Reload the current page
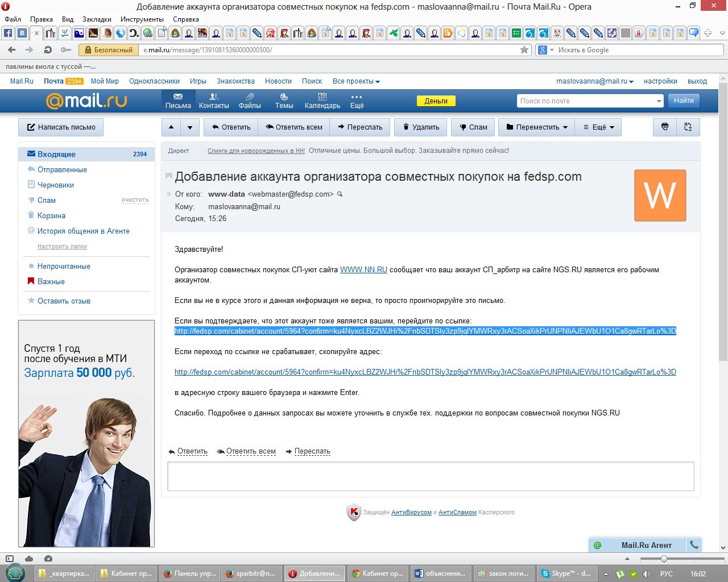 [48, 50]
